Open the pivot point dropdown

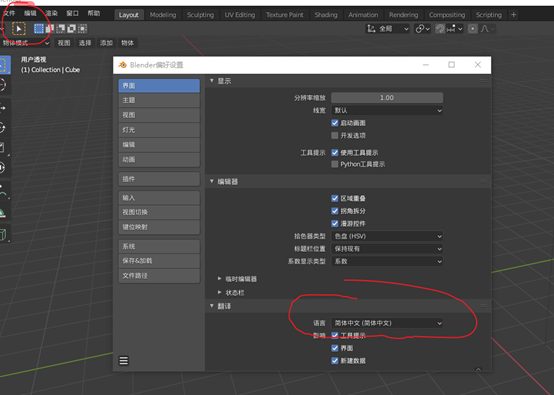coord(422,29)
